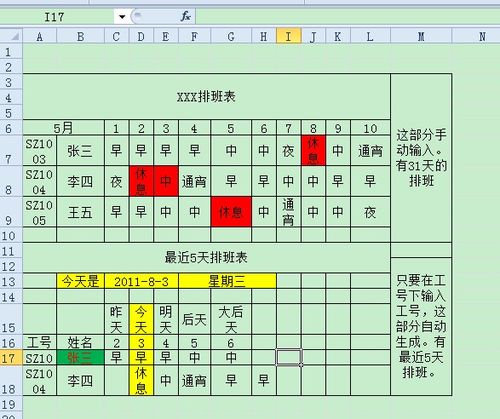
Task: Click red 休息 cell in 张三's row
Action: (313, 151)
